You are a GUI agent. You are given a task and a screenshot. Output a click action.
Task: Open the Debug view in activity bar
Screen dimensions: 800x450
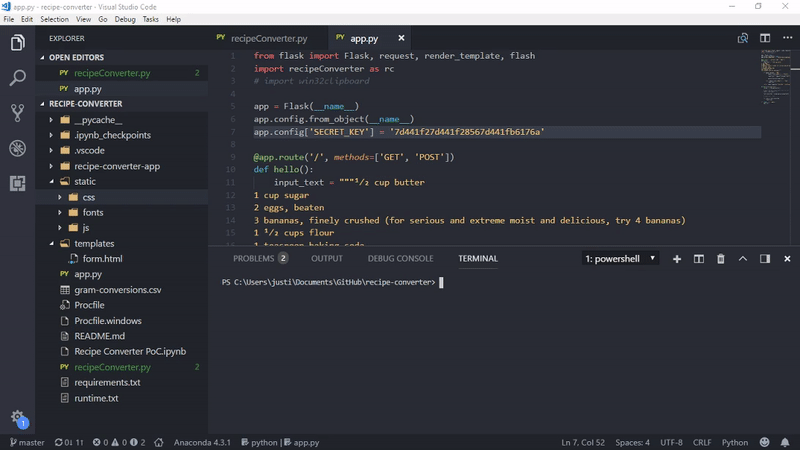[x=17, y=148]
